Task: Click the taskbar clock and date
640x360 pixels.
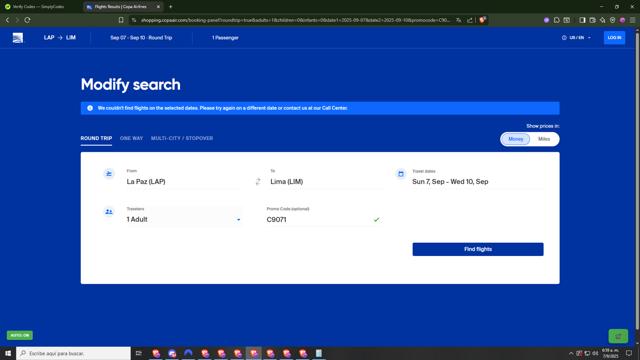Action: pyautogui.click(x=611, y=353)
